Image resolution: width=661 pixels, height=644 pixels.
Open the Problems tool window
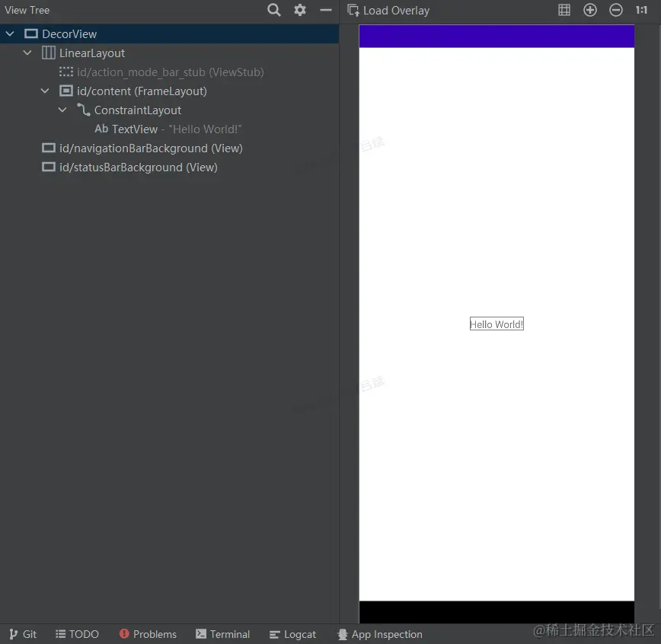(x=148, y=634)
